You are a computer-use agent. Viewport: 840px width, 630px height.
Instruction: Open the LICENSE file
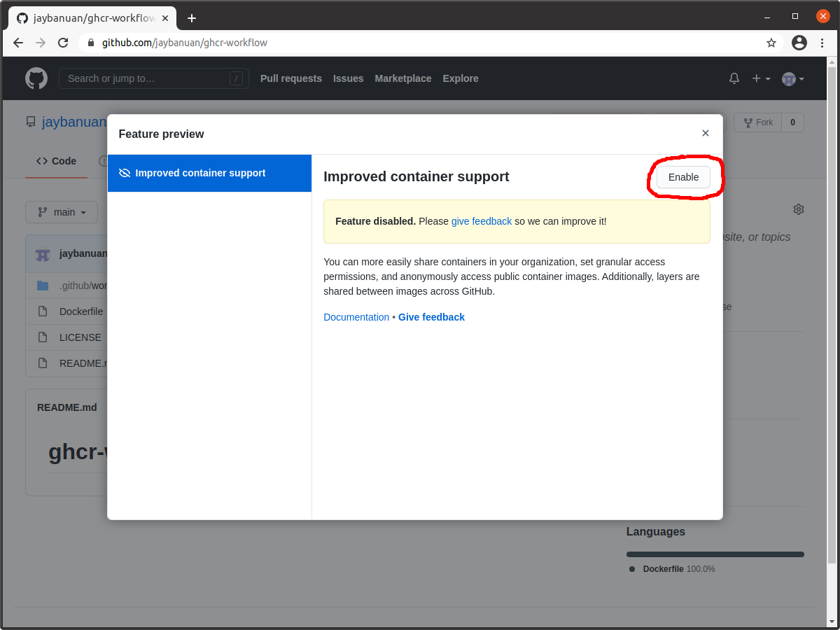pyautogui.click(x=80, y=337)
